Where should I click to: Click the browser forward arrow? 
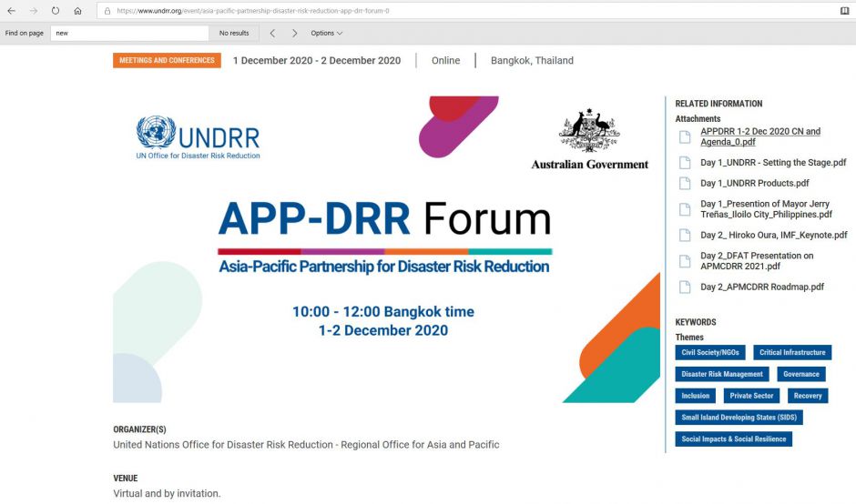coord(34,11)
